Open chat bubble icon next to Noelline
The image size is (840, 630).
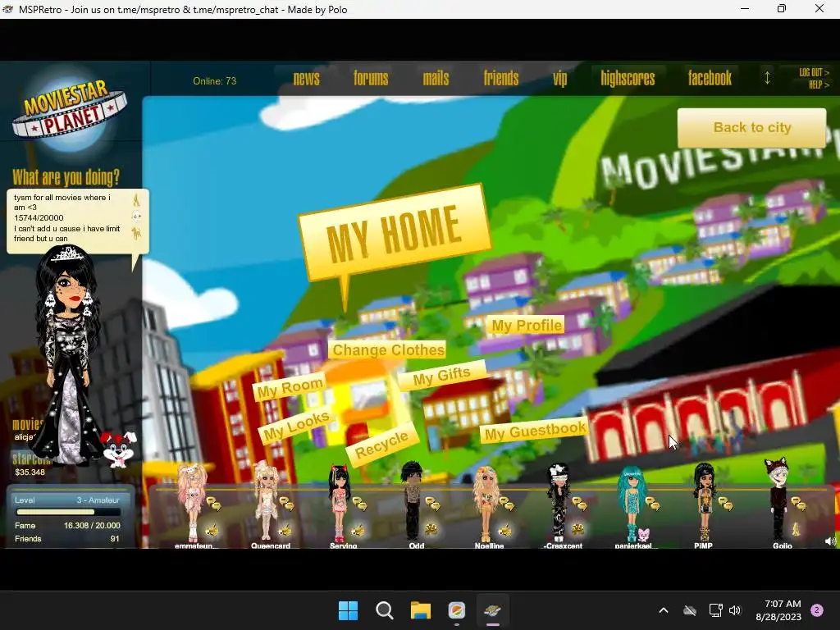pyautogui.click(x=505, y=504)
